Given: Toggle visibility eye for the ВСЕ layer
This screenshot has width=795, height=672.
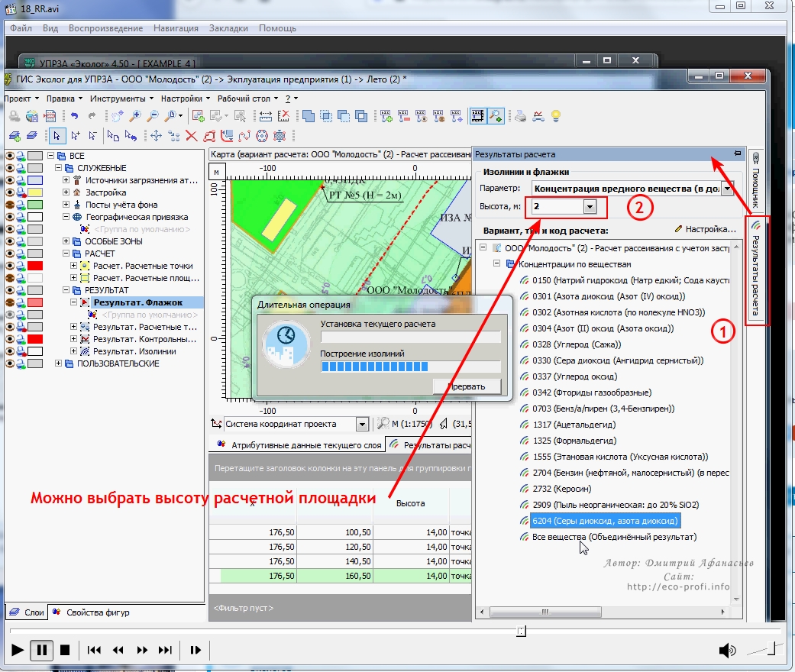Looking at the screenshot, I should click(11, 156).
